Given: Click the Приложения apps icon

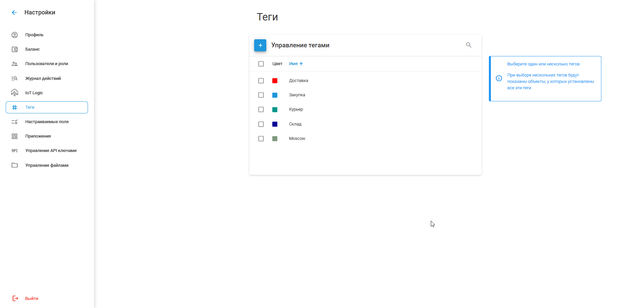Looking at the screenshot, I should coord(14,136).
